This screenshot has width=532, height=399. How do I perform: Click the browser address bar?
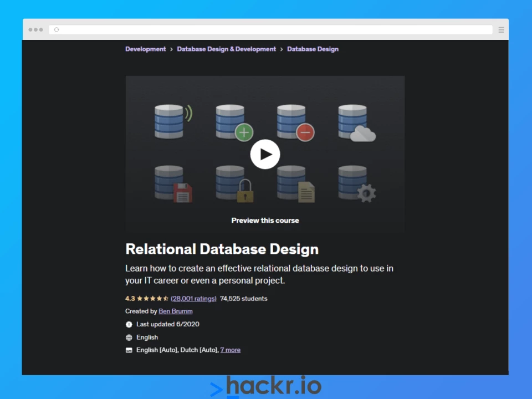point(271,30)
